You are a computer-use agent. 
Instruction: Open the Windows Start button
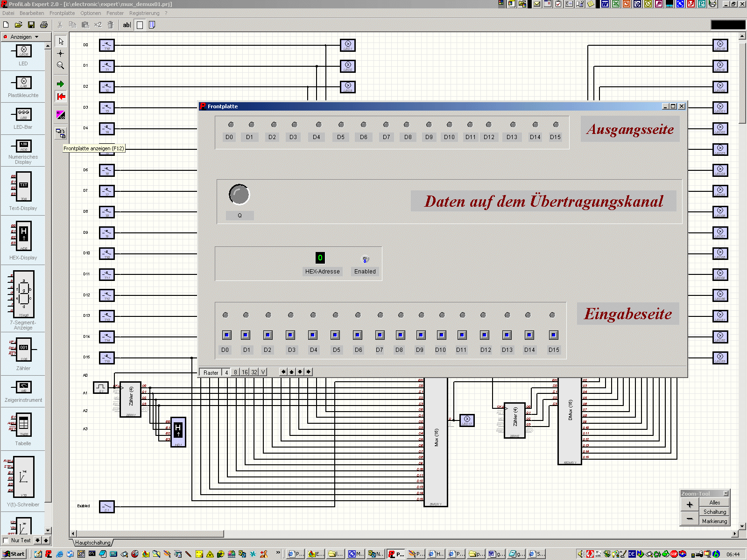coord(14,554)
